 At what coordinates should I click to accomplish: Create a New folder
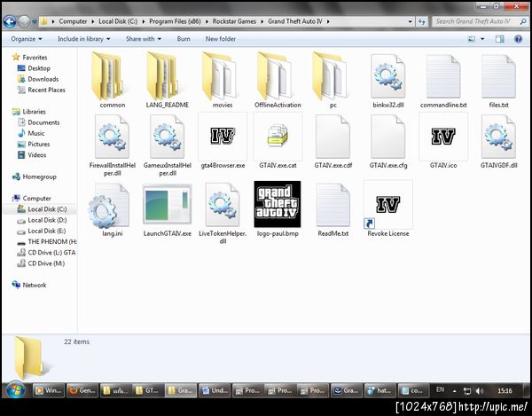pyautogui.click(x=221, y=39)
